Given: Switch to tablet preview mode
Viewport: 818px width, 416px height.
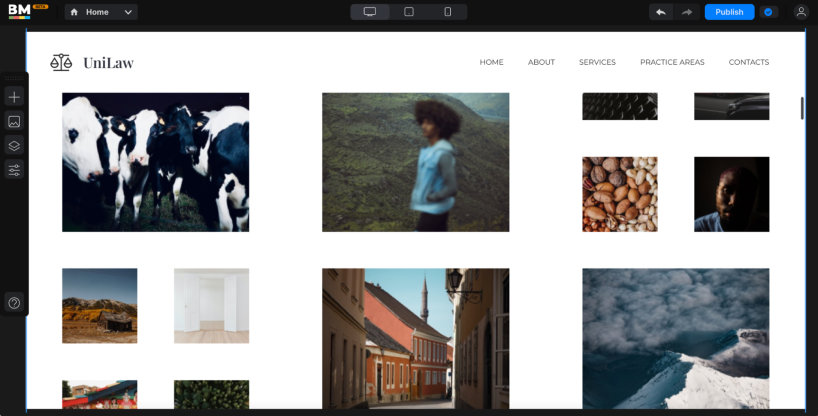Looking at the screenshot, I should (x=409, y=11).
